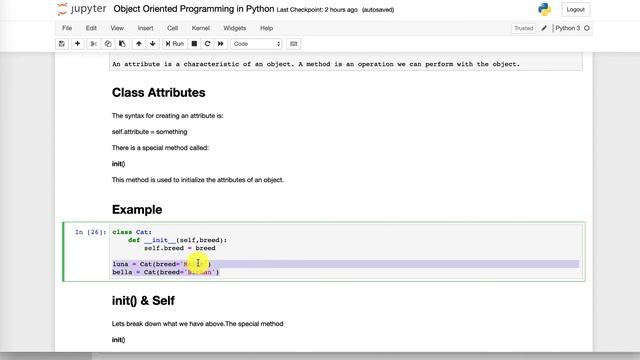Cut selected cells with scissors icon
The image size is (640, 360).
tap(93, 44)
